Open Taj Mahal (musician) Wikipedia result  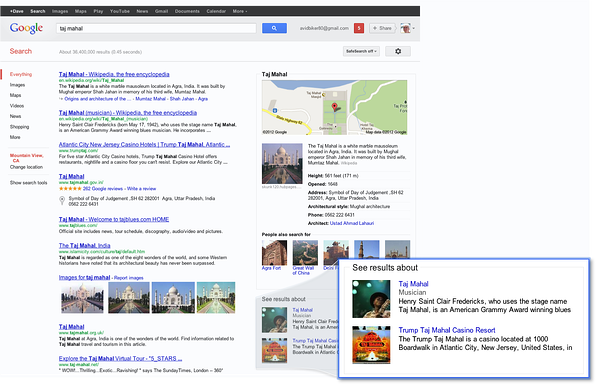tap(128, 113)
